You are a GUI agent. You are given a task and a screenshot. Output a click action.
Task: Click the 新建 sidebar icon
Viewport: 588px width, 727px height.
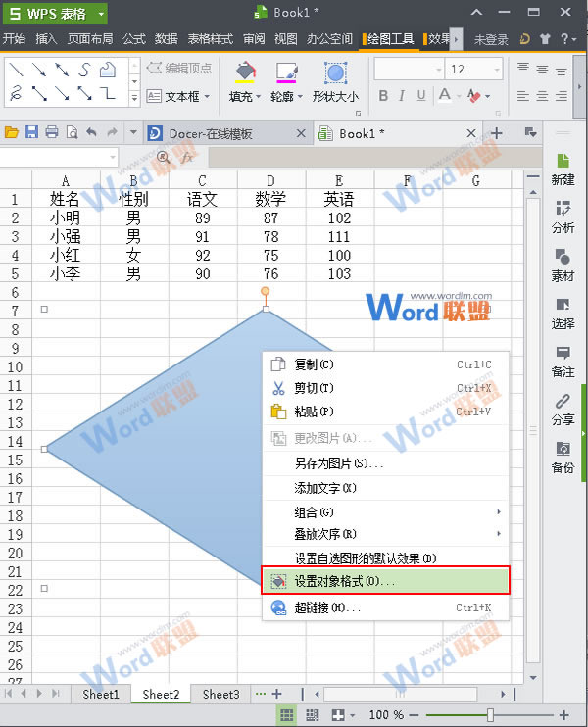pyautogui.click(x=563, y=169)
